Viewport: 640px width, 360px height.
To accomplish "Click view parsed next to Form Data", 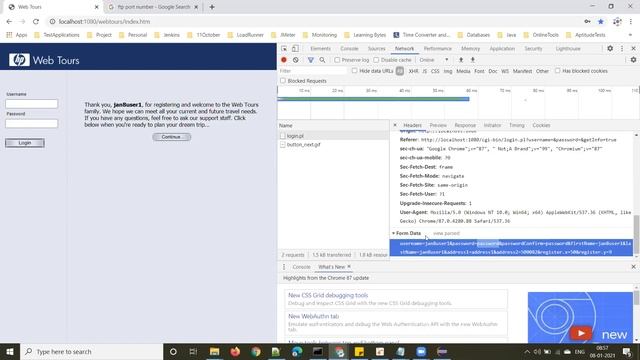I will (446, 233).
